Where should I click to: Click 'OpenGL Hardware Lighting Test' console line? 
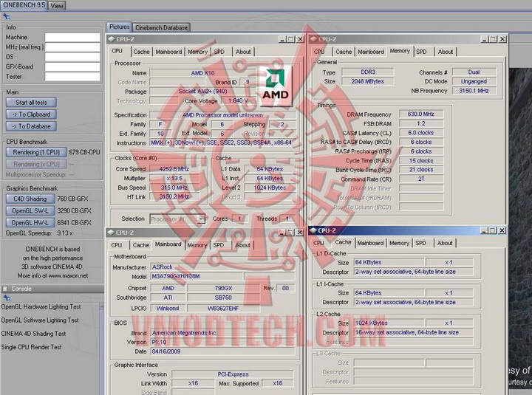pos(41,307)
